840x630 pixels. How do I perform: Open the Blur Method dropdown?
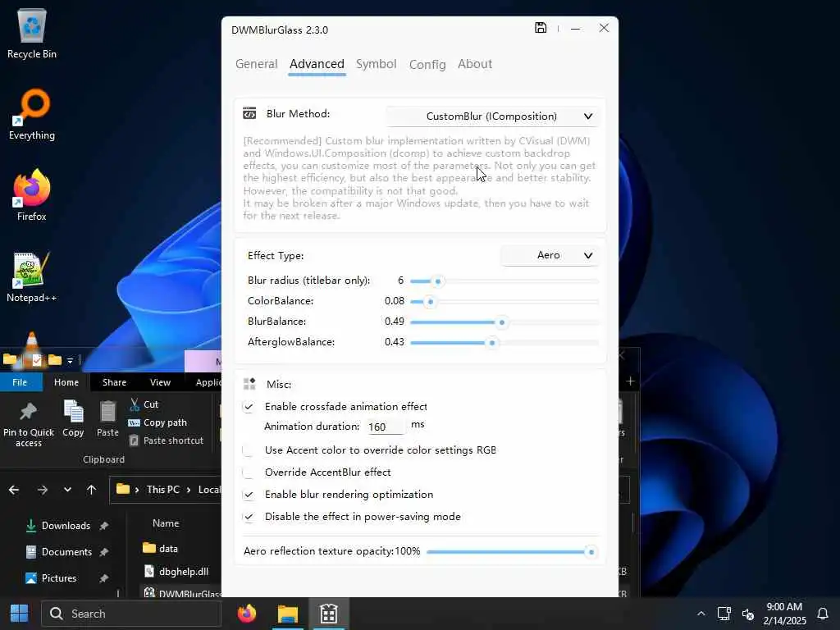[492, 116]
